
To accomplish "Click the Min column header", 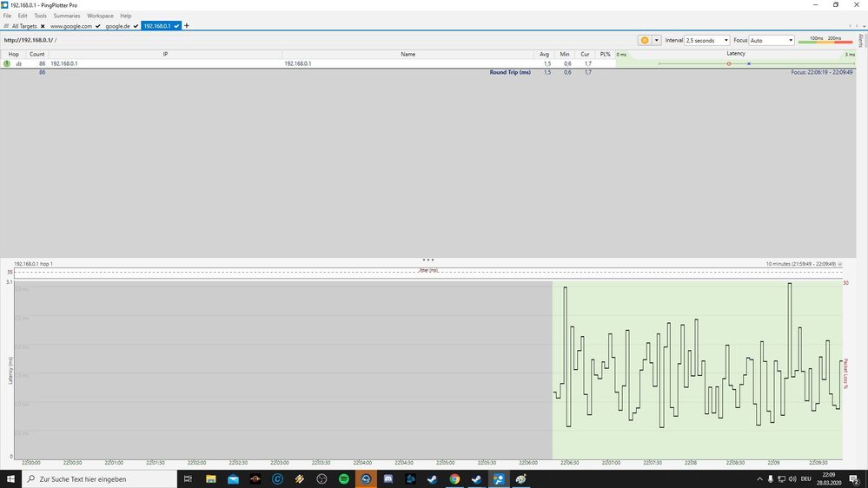I will tap(565, 54).
